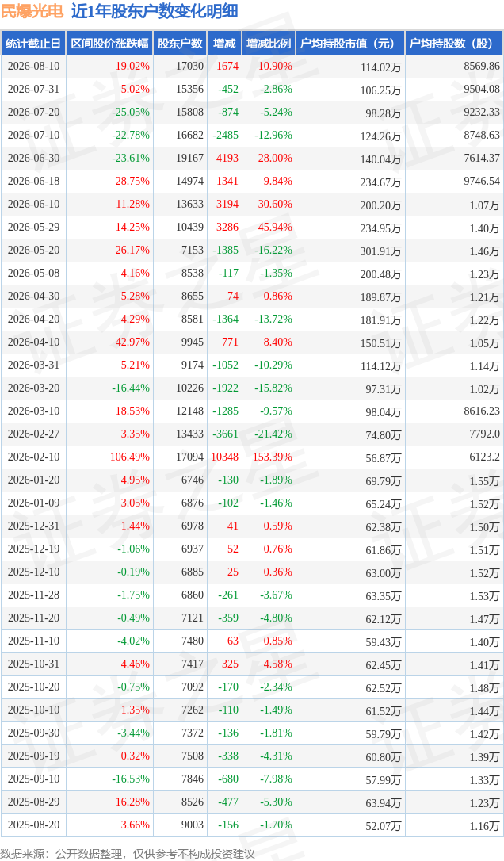Select the 2026-02-10 row date
Image resolution: width=504 pixels, height=861 pixels.
[33, 457]
